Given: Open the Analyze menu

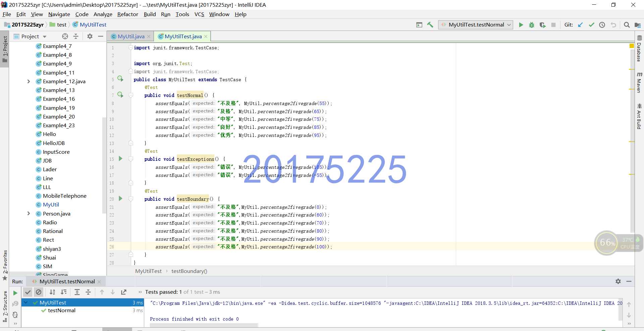Looking at the screenshot, I should point(103,14).
